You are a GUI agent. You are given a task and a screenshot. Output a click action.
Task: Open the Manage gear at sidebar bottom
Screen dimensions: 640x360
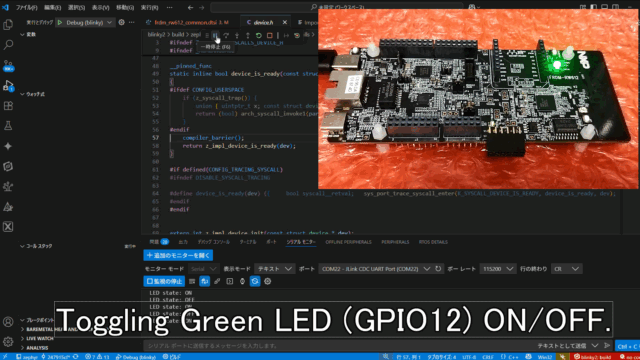[8, 341]
